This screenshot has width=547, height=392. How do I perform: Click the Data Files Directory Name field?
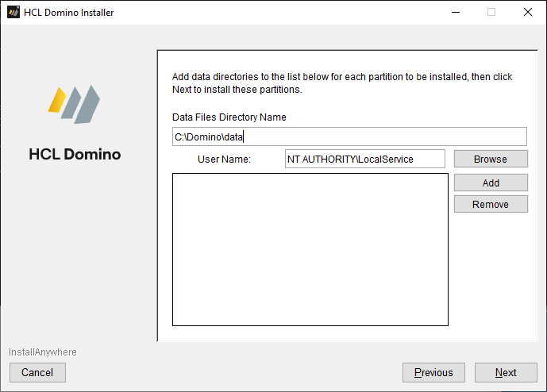(349, 136)
